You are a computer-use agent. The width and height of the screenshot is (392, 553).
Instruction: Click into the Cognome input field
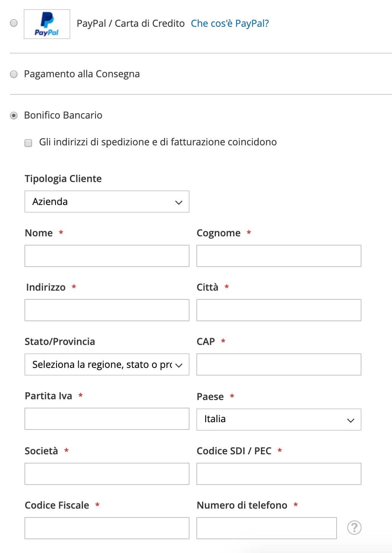pos(279,256)
